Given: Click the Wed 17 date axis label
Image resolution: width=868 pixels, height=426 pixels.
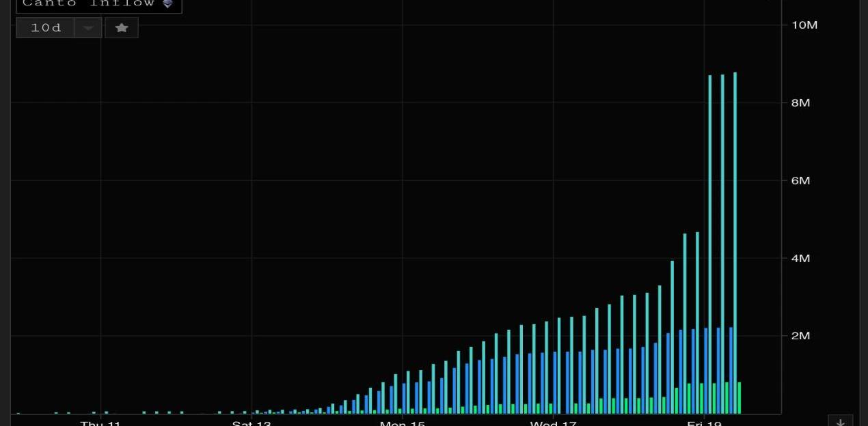Looking at the screenshot, I should pos(553,423).
